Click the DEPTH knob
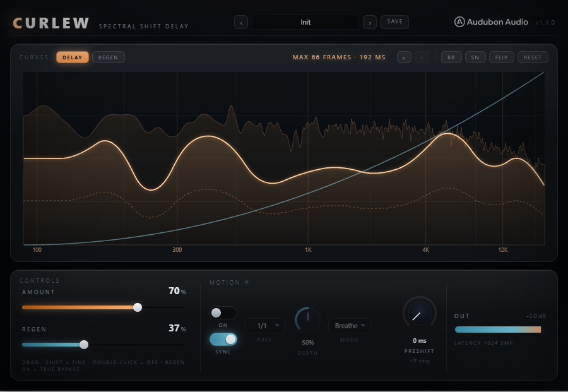 point(307,320)
